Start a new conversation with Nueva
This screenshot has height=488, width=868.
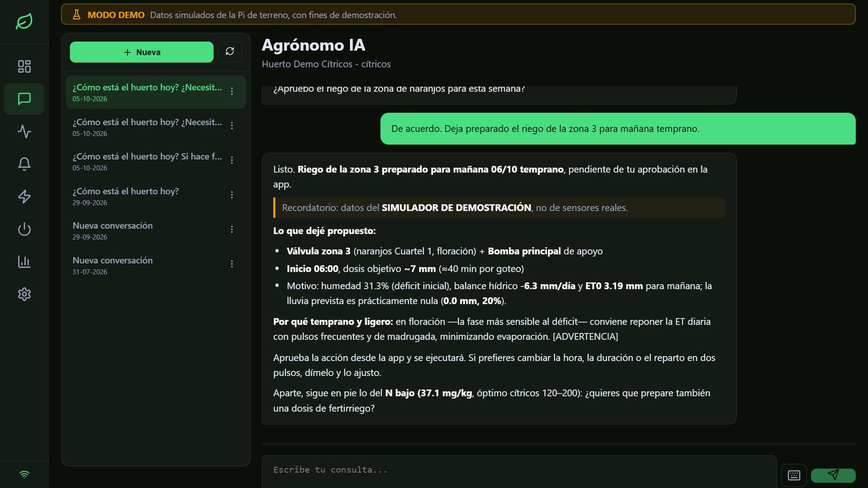coord(142,52)
